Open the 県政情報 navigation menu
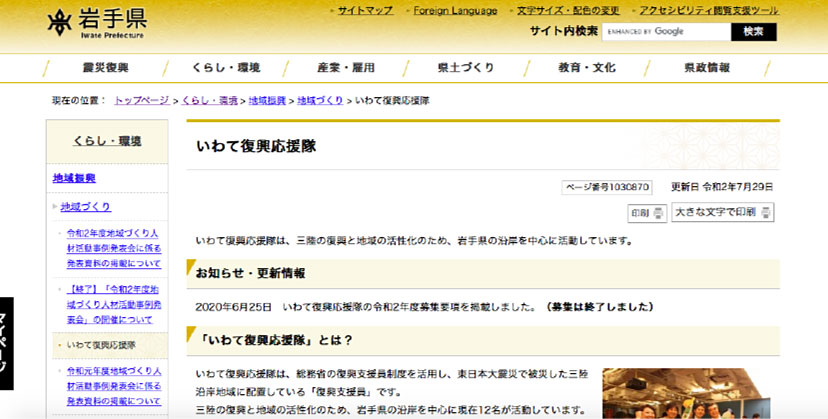Viewport: 828px width, 419px height. (x=707, y=68)
